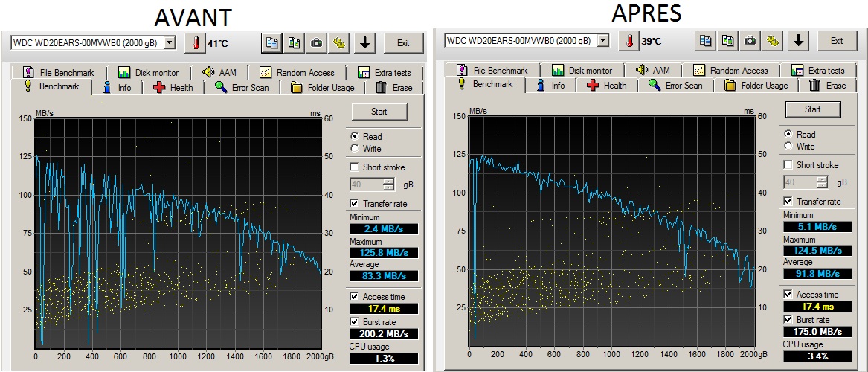
Task: Open Error Scan tab in APRES window
Action: coord(676,86)
